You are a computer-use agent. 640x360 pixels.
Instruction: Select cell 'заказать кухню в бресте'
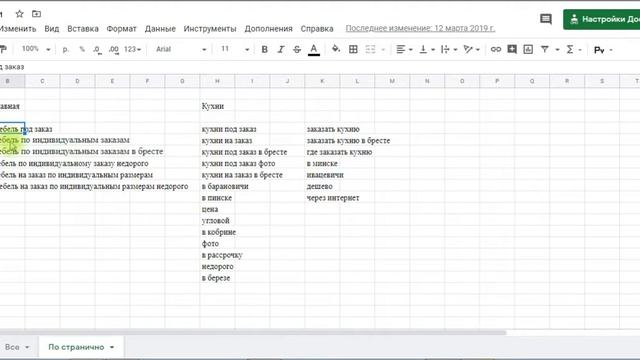click(348, 141)
